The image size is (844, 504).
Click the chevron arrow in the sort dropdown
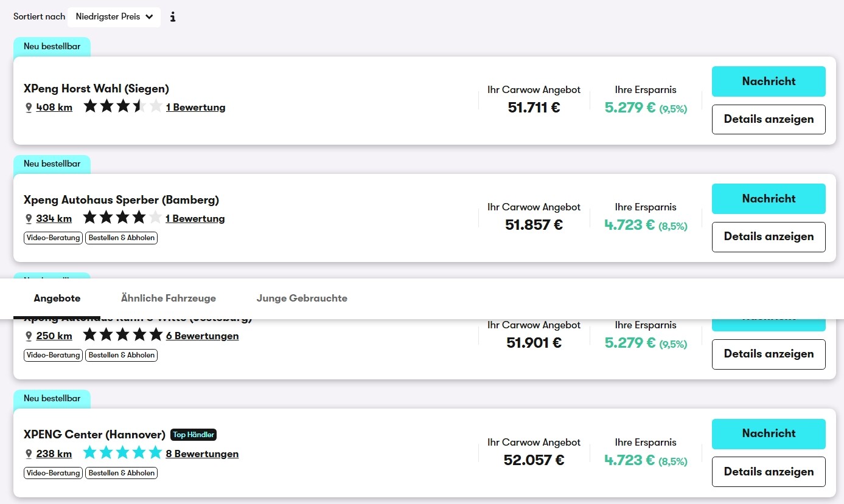click(150, 17)
